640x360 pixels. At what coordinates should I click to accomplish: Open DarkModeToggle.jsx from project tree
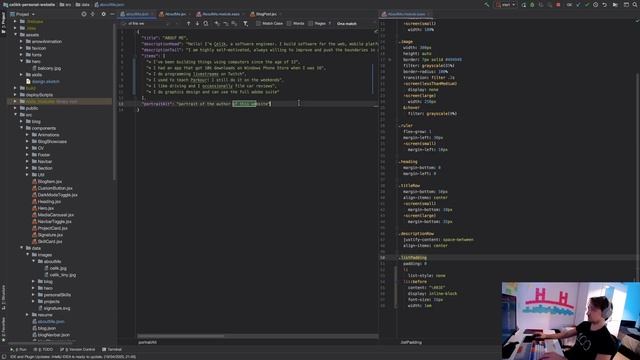pos(55,195)
